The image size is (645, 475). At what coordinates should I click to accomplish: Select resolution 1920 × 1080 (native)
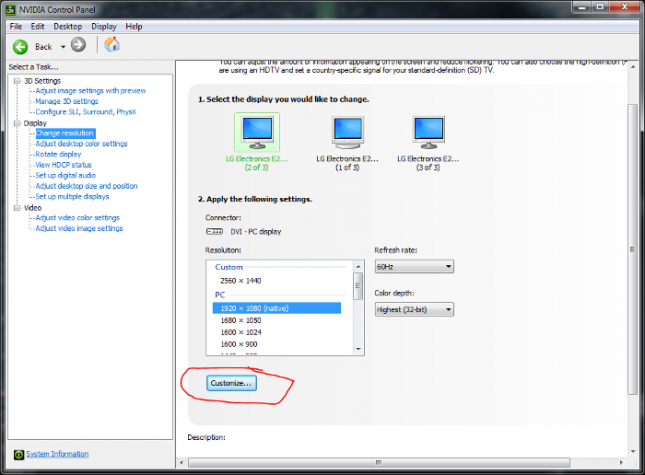point(276,308)
